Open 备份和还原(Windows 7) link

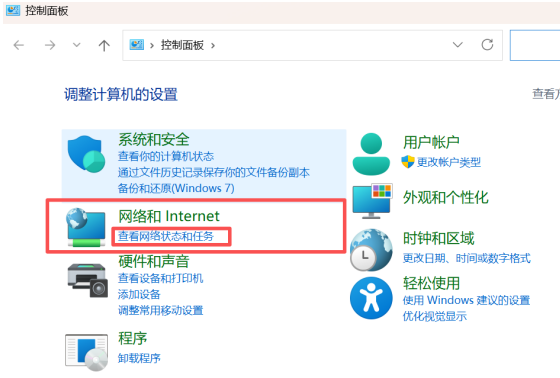point(176,188)
